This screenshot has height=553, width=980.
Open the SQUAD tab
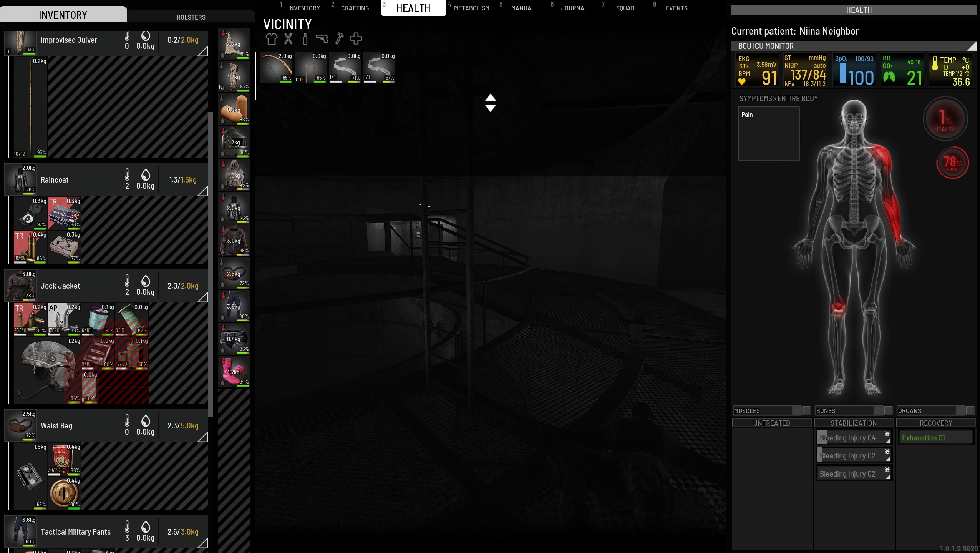625,8
